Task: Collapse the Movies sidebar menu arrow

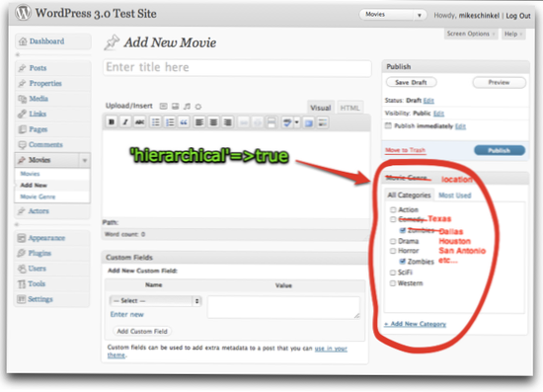Action: pyautogui.click(x=85, y=160)
